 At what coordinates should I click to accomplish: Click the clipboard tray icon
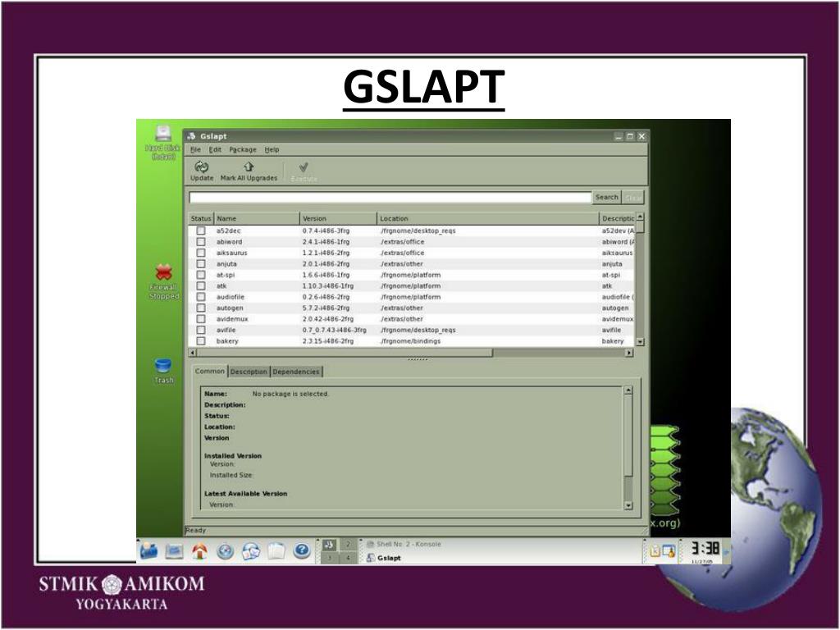(655, 550)
